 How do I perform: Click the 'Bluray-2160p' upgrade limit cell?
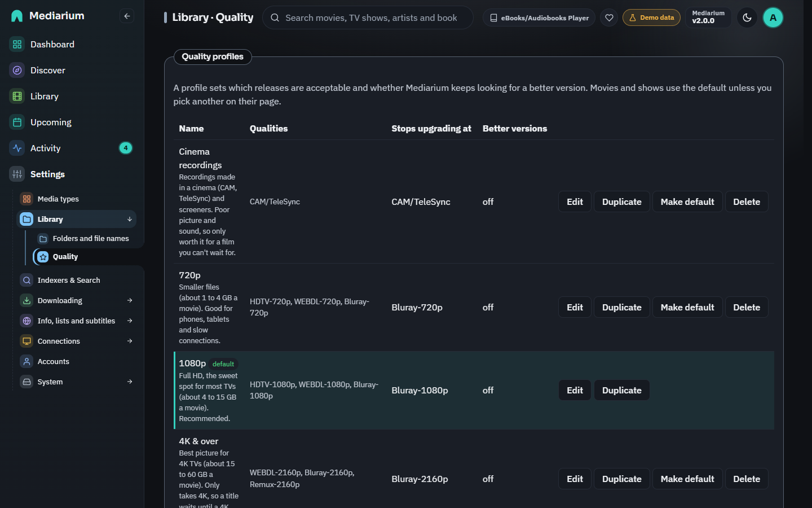click(420, 479)
